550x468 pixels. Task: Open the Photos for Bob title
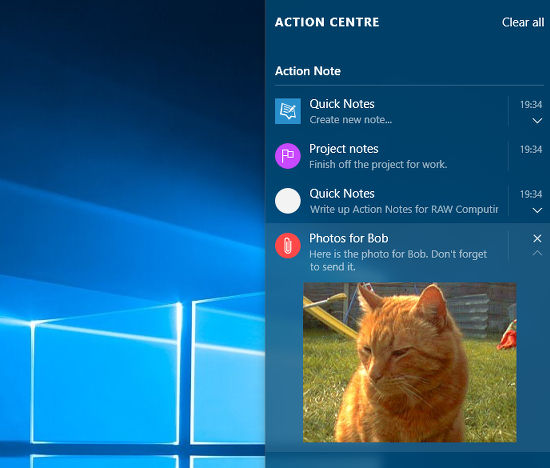point(349,239)
